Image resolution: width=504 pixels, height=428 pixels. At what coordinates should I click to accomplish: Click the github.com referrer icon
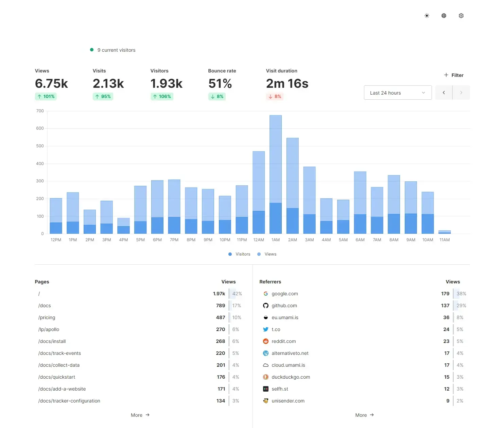click(266, 306)
